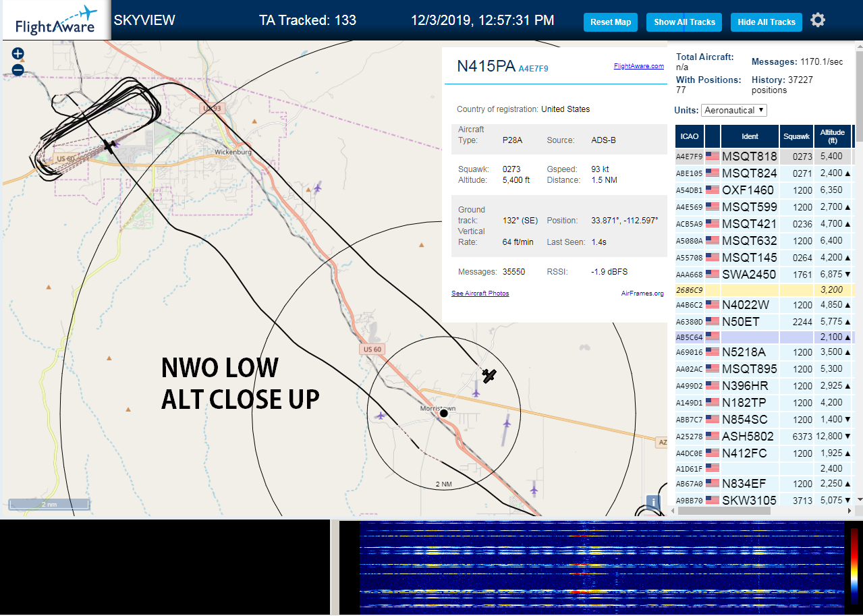
Task: Select the N396HR aircraft row
Action: point(764,386)
